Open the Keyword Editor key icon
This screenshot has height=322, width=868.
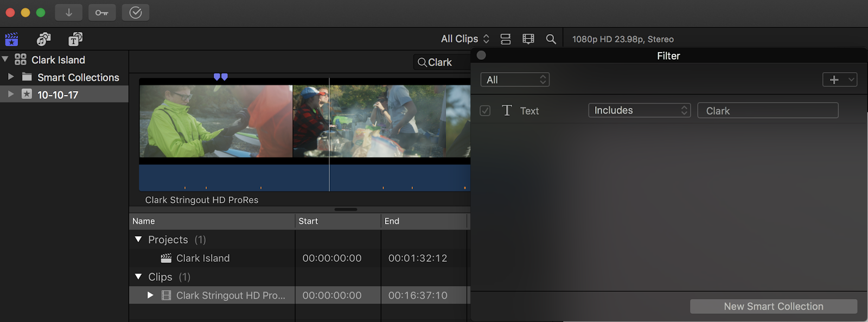[x=102, y=12]
